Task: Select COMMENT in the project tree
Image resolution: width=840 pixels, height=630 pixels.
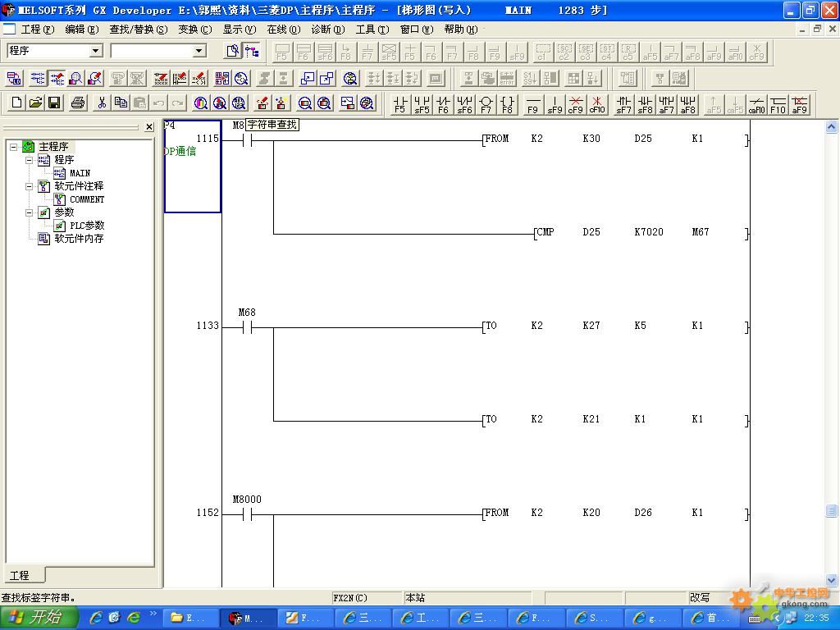Action: click(87, 199)
